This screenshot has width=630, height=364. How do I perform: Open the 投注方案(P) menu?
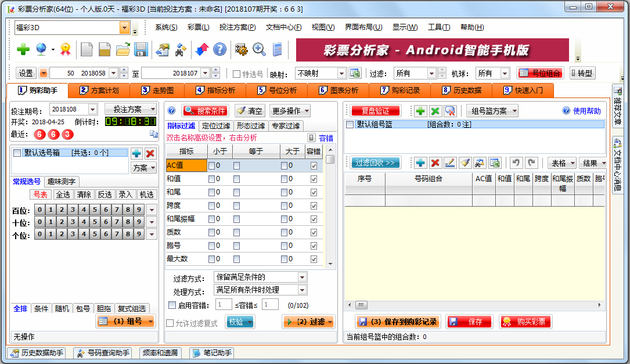pyautogui.click(x=237, y=27)
